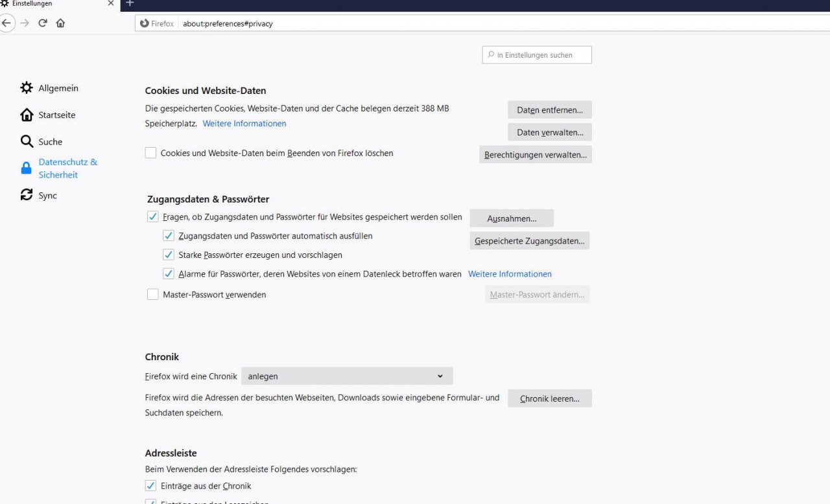Click the Chronik leeren button

tap(550, 398)
